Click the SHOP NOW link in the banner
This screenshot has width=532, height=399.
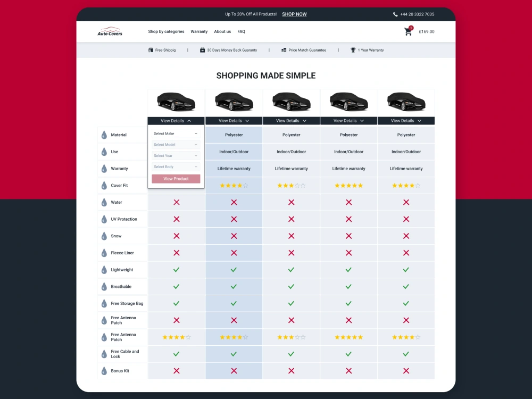click(294, 14)
